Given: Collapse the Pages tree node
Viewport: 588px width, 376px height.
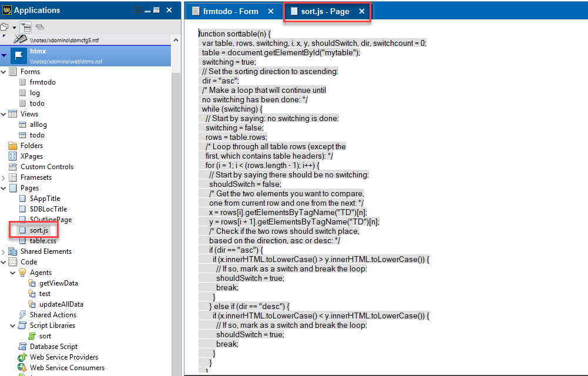Looking at the screenshot, I should [4, 188].
